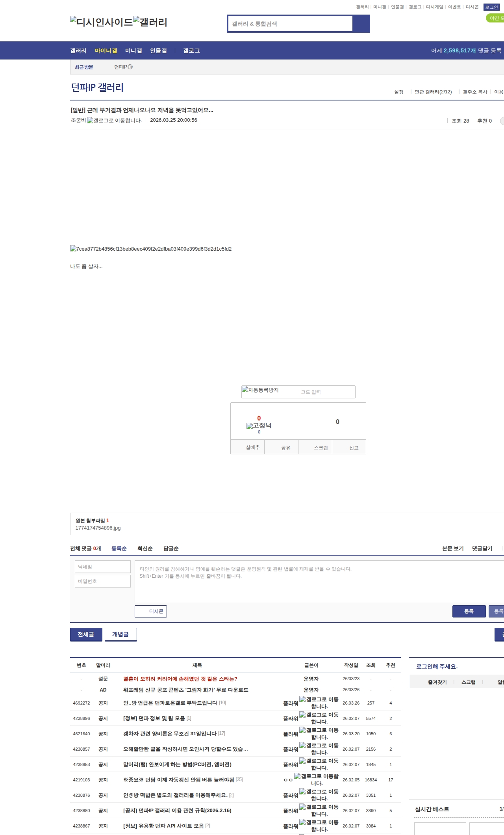Open gallog icon in row 4238876
504x835 pixels.
click(319, 795)
